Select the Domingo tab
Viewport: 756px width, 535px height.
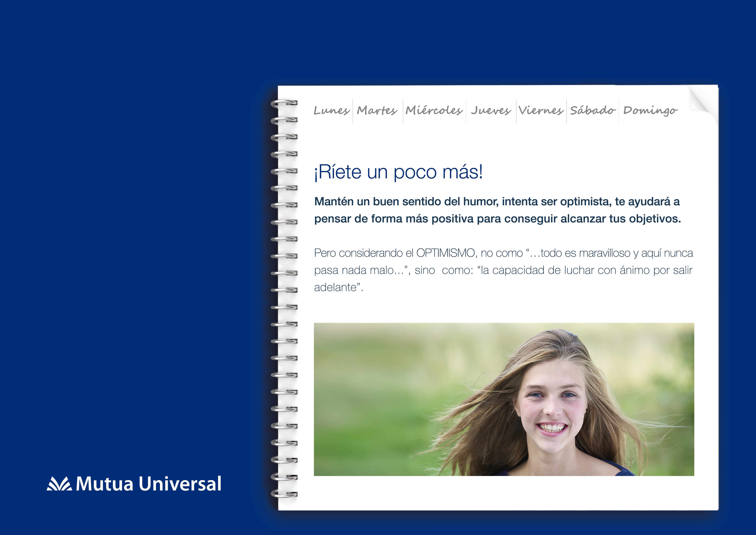(x=650, y=111)
